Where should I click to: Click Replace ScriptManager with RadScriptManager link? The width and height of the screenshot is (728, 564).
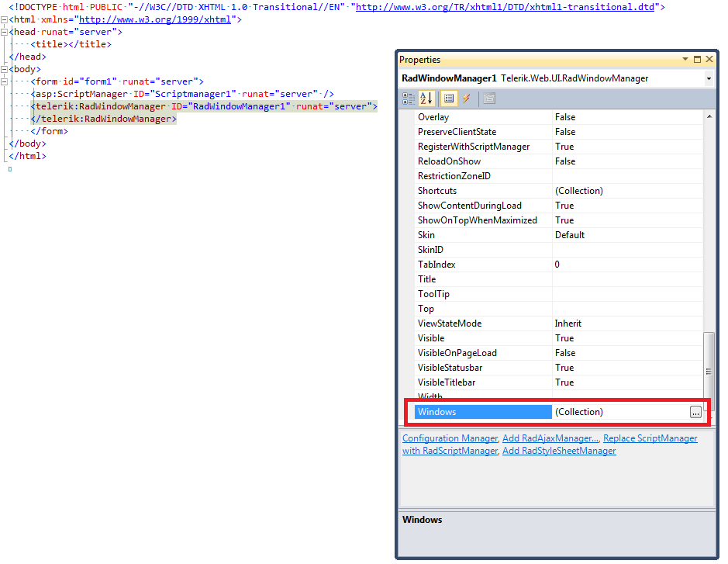click(650, 438)
